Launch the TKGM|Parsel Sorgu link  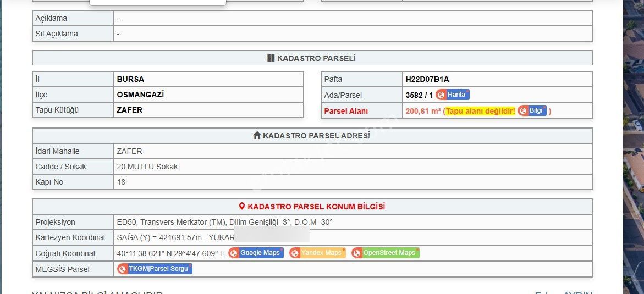(x=155, y=269)
